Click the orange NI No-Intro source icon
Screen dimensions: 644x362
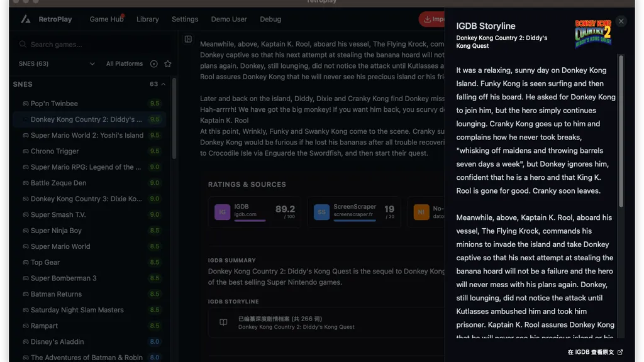pos(421,212)
